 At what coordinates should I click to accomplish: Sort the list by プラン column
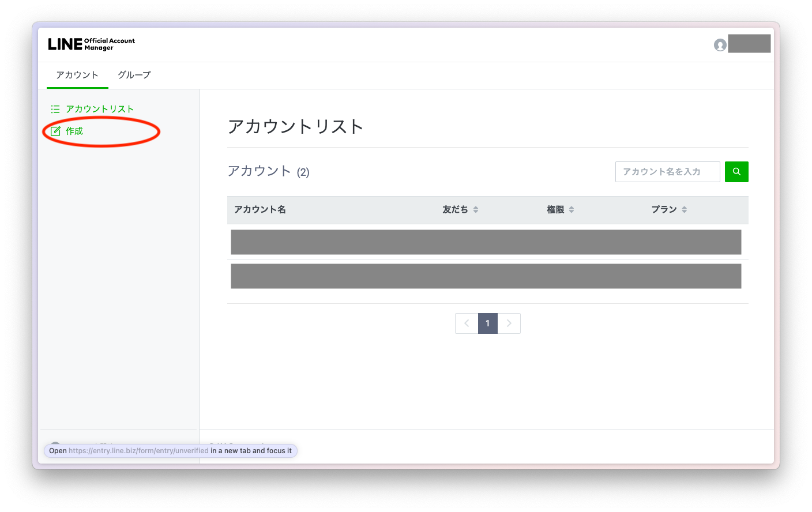(668, 209)
